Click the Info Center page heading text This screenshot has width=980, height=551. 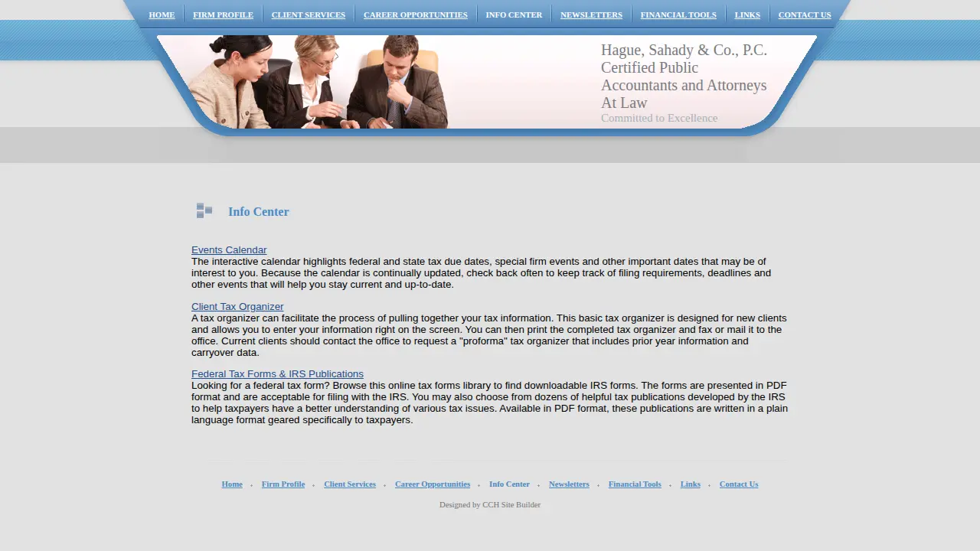pyautogui.click(x=259, y=212)
